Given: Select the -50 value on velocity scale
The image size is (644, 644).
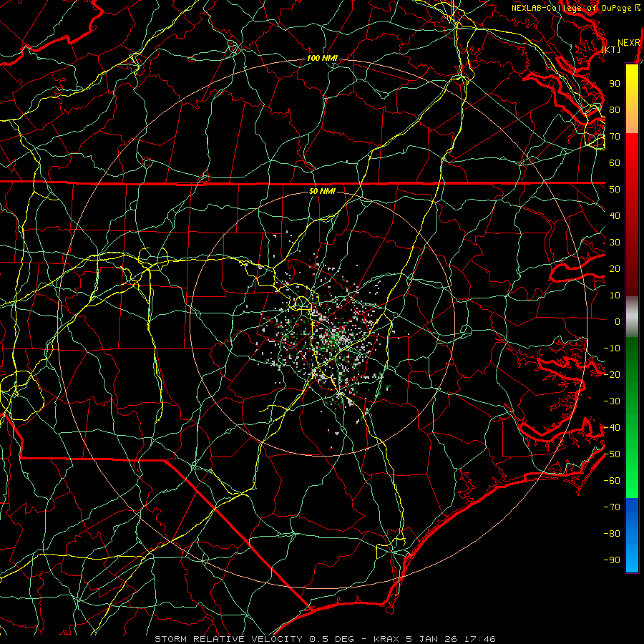Looking at the screenshot, I should tap(612, 454).
